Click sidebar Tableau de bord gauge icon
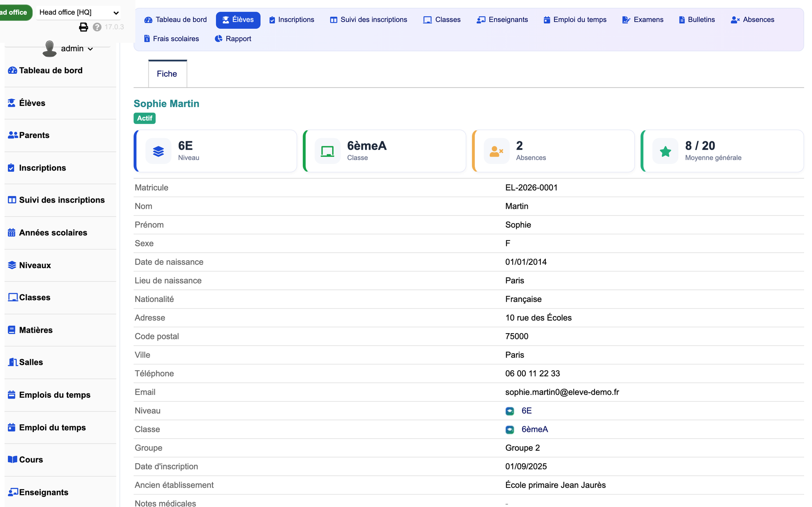Viewport: 812px width, 507px height. pyautogui.click(x=13, y=70)
